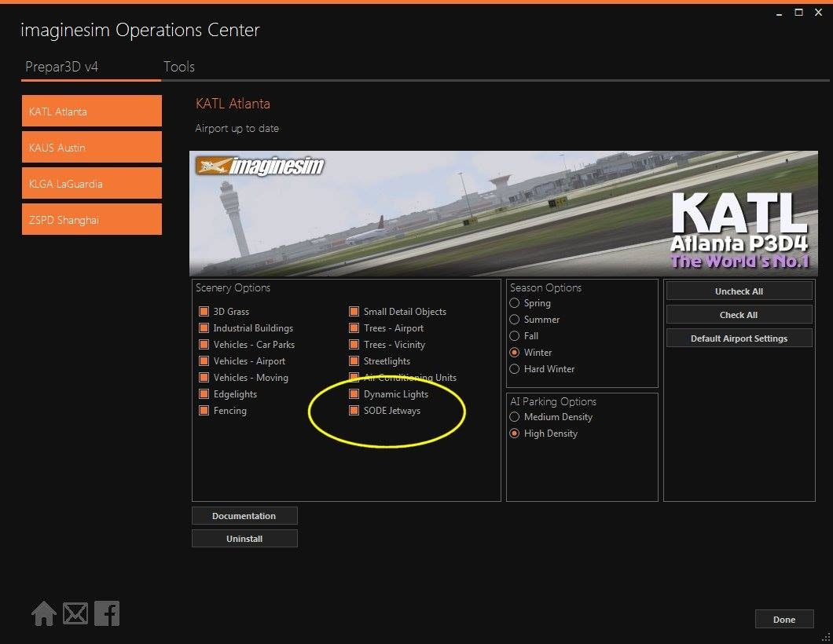The image size is (833, 644).
Task: Open the Documentation button
Action: tap(244, 515)
